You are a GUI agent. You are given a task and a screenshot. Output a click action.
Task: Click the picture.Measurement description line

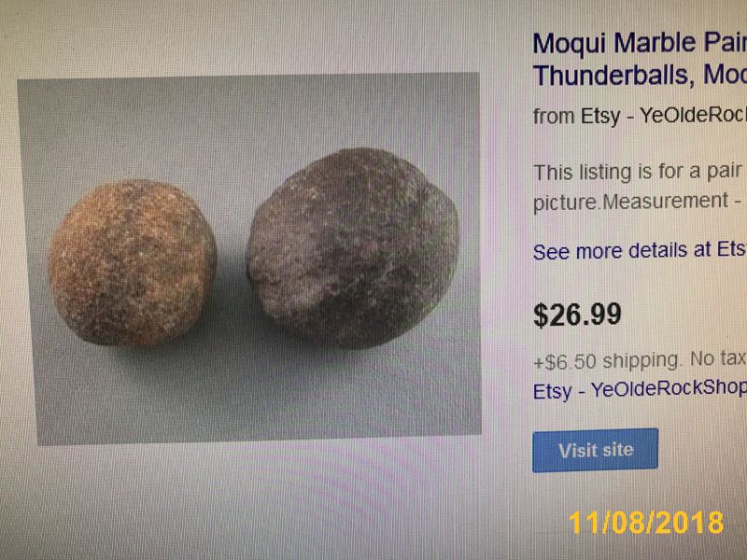coord(639,202)
